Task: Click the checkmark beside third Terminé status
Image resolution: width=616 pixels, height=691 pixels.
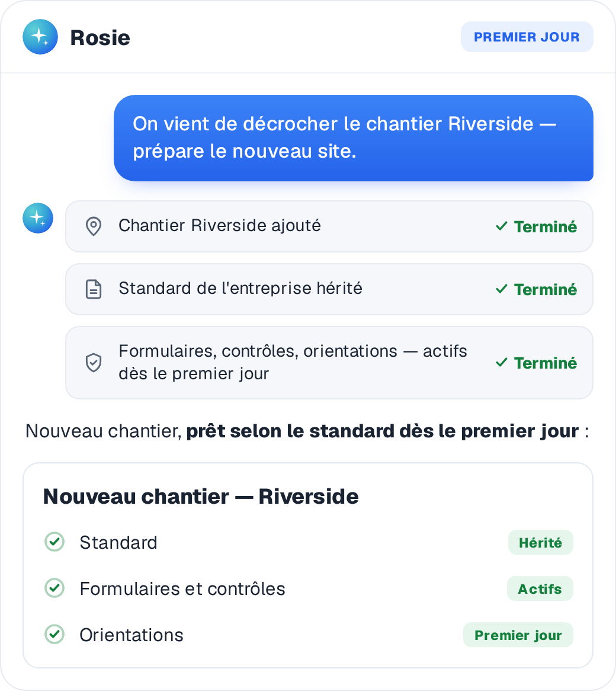Action: [502, 363]
